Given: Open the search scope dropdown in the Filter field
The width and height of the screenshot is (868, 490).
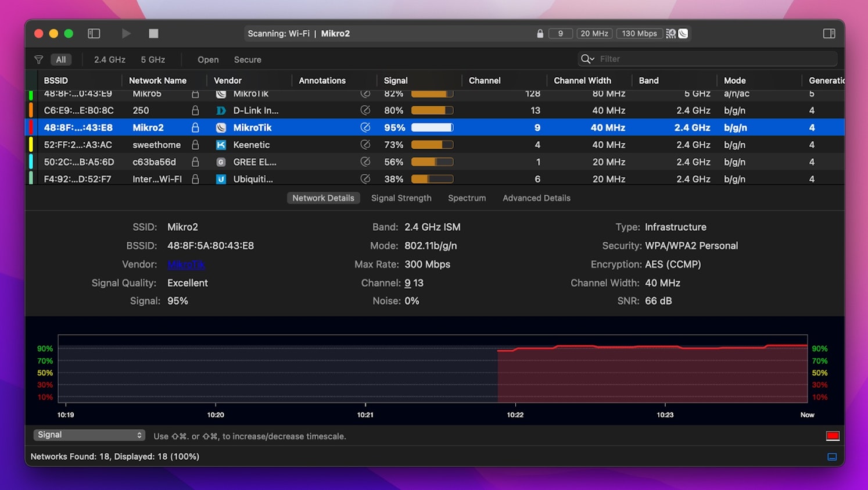Looking at the screenshot, I should click(x=587, y=59).
